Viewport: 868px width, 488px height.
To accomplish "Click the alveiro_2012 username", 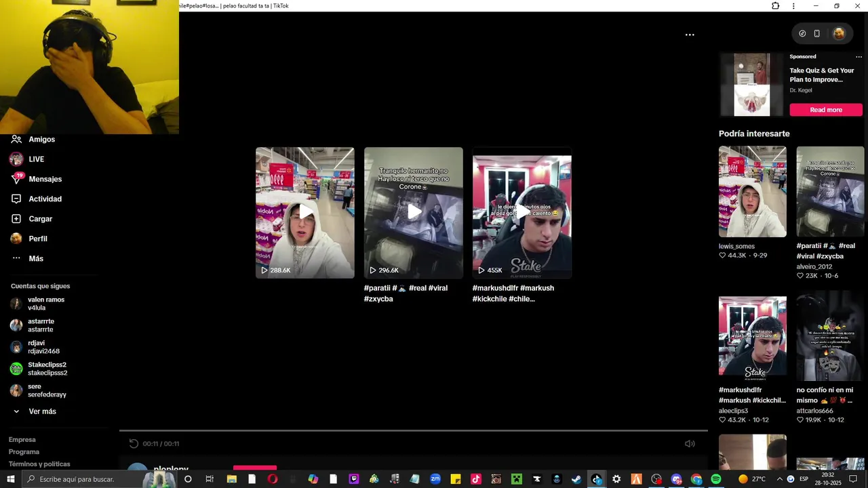I will [814, 267].
